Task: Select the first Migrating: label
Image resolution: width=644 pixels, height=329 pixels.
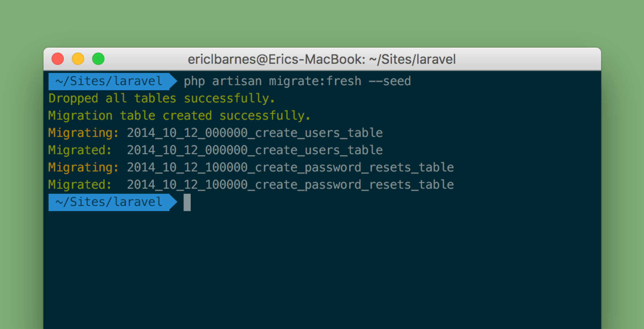Action: (x=83, y=132)
